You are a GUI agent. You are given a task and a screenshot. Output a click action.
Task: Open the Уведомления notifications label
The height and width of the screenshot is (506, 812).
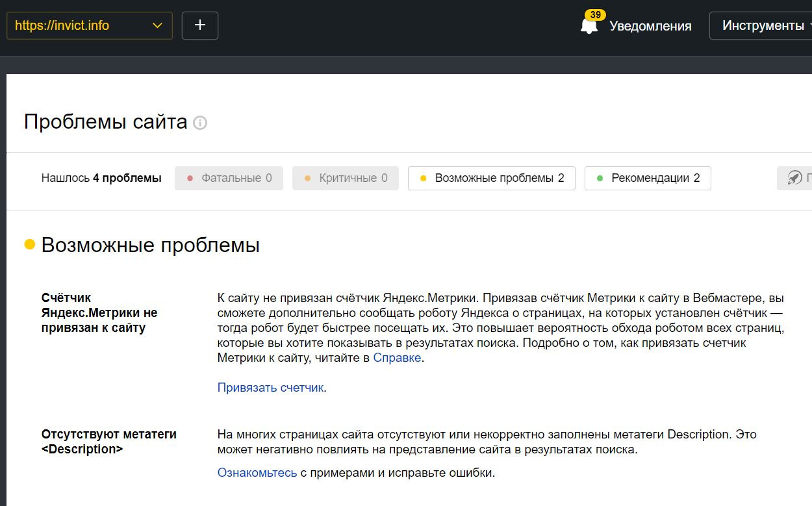click(650, 26)
